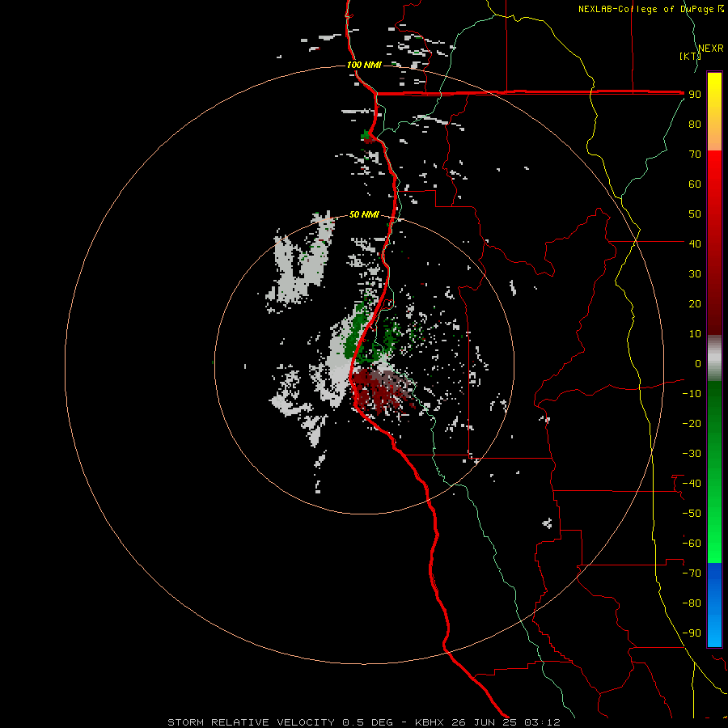Pick the gray zero segment of the color scale
The height and width of the screenshot is (728, 728).
pyautogui.click(x=714, y=358)
